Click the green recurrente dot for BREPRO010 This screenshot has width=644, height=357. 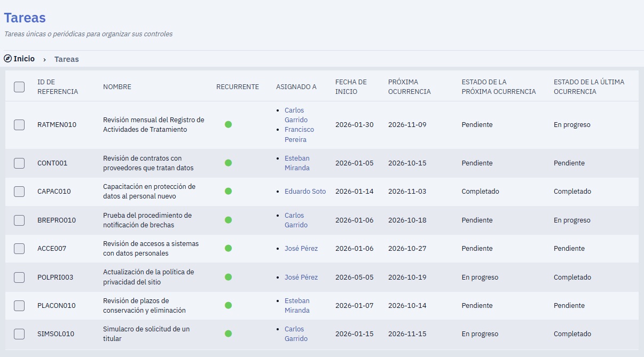(229, 220)
